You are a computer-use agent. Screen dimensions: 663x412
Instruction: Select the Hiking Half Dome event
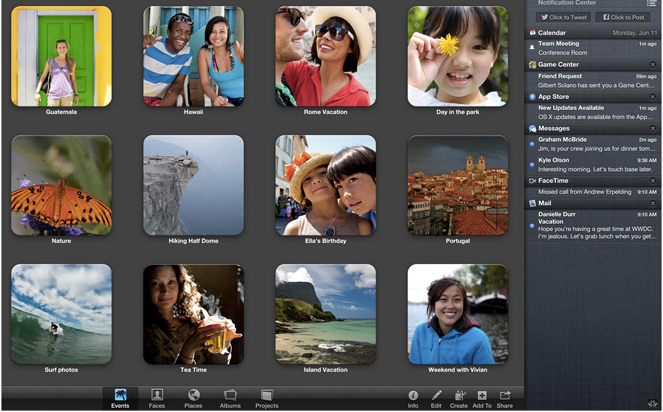193,185
